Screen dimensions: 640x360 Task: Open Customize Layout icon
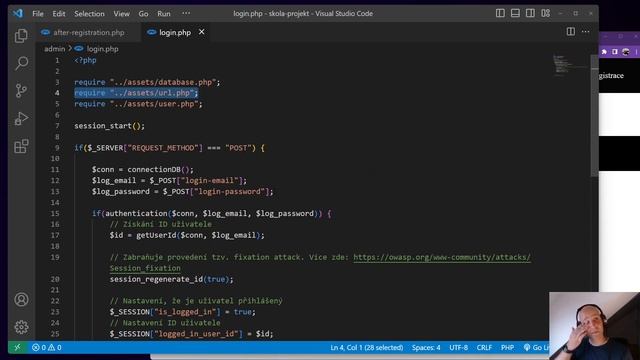[546, 13]
